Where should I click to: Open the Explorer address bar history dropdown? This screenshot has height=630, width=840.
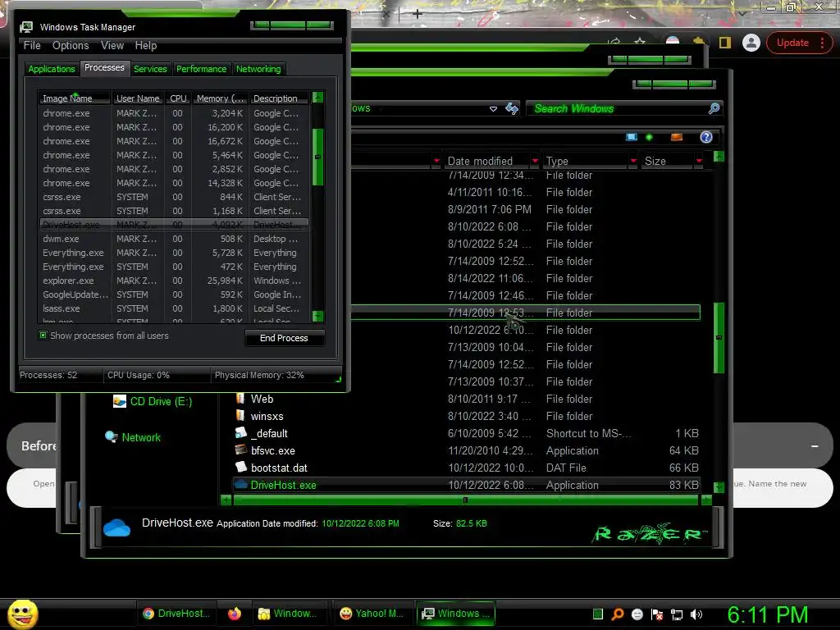[493, 109]
